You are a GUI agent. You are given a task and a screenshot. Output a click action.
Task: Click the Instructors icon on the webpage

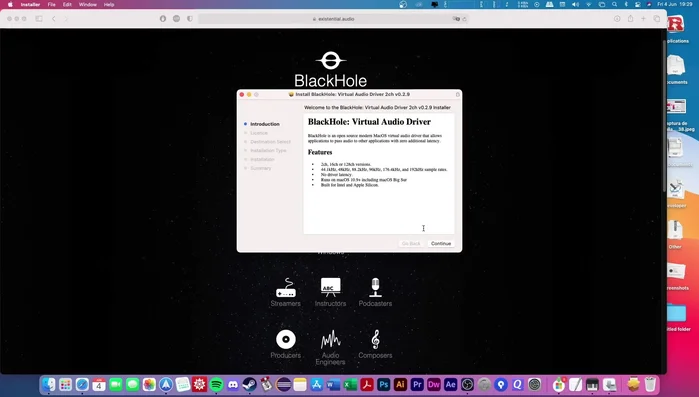[330, 287]
